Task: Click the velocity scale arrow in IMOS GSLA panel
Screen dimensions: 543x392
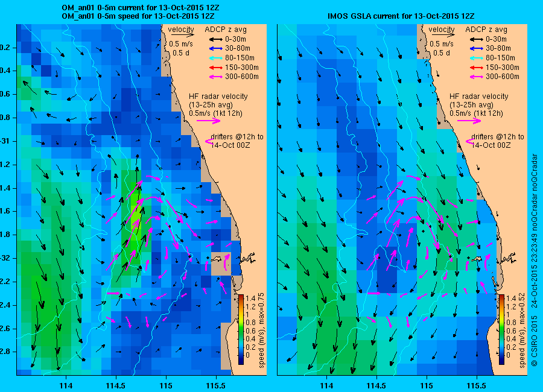Action: coord(443,35)
